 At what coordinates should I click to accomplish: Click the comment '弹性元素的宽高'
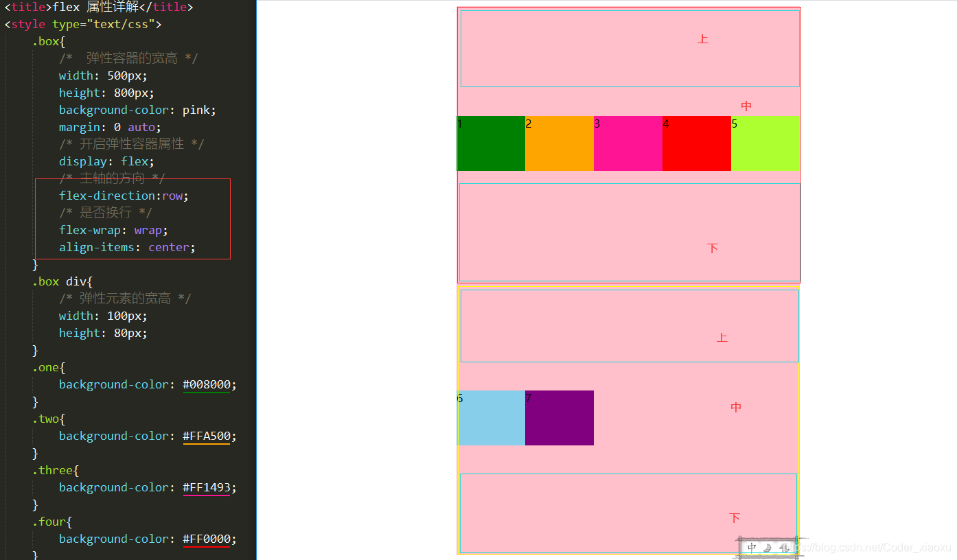coord(125,299)
